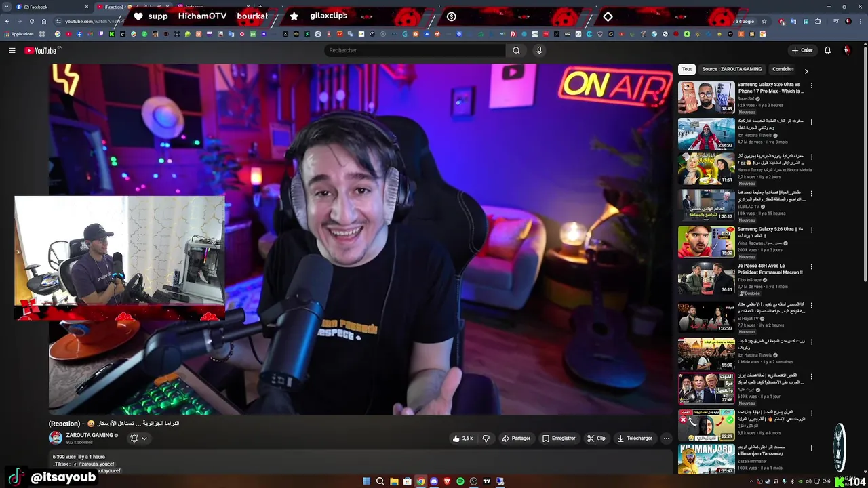Open options for Je Passe 48H Avec Le Président
This screenshot has width=868, height=488.
click(811, 266)
